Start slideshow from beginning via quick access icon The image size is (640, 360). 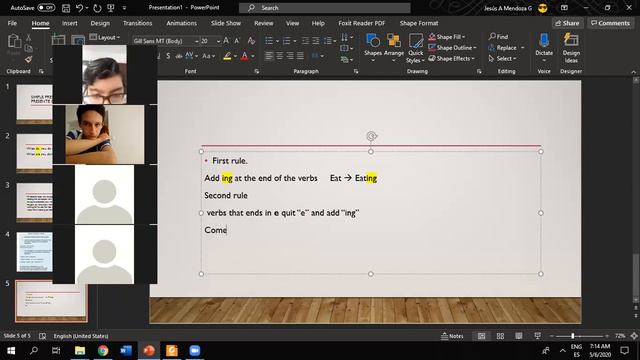coord(111,8)
